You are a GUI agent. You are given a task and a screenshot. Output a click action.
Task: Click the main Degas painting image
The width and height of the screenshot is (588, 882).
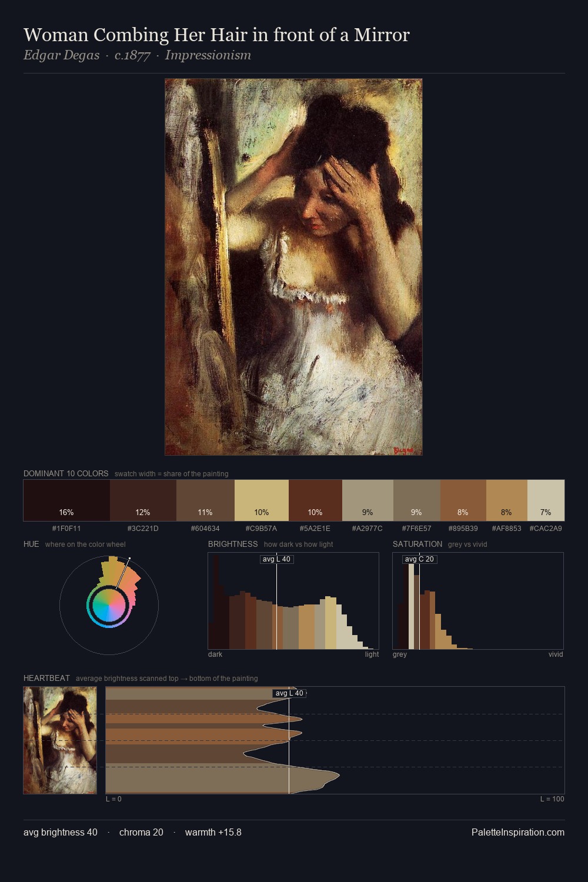pyautogui.click(x=293, y=267)
